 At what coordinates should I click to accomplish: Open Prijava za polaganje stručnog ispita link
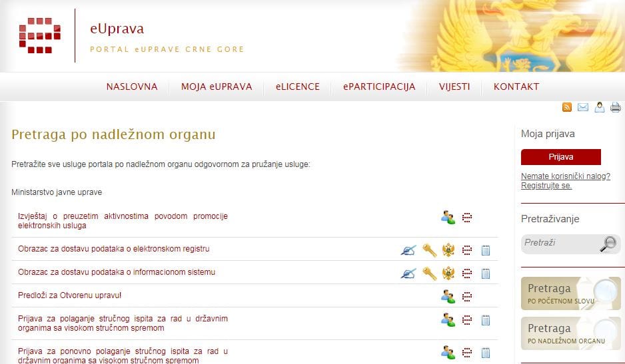pyautogui.click(x=123, y=323)
